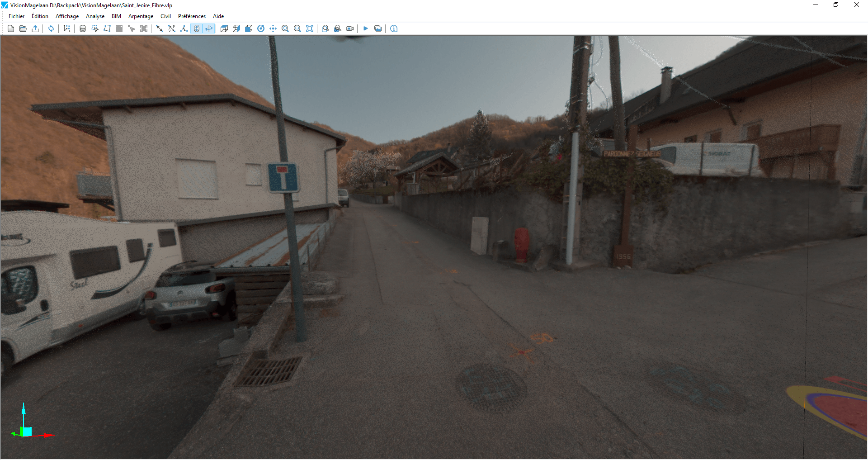Viewport: 868px width, 460px height.
Task: Minimize the VisionMagelaan window
Action: (x=816, y=5)
